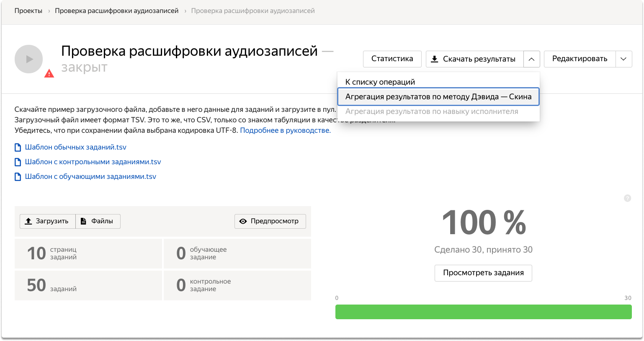Viewport: 644px width, 341px height.
Task: Go to Проекты in breadcrumb
Action: pyautogui.click(x=28, y=11)
